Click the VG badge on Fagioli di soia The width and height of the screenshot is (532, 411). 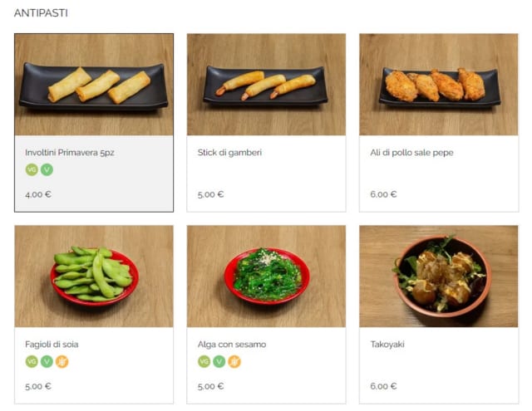coord(32,361)
